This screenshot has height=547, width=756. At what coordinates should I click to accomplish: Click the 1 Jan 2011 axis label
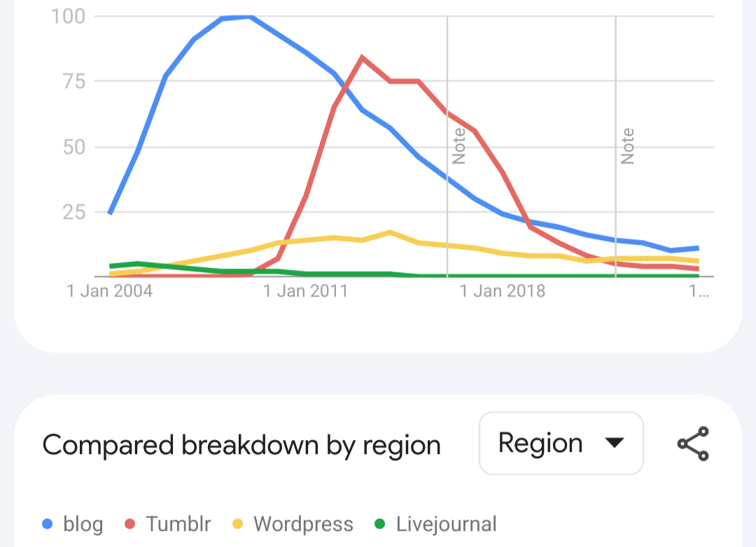[x=305, y=291]
